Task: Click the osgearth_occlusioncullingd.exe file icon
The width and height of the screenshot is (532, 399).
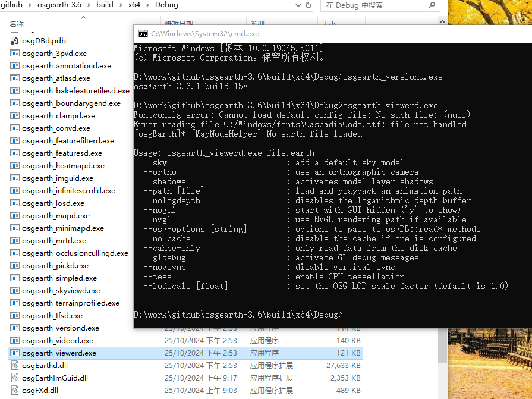Action: coord(14,253)
